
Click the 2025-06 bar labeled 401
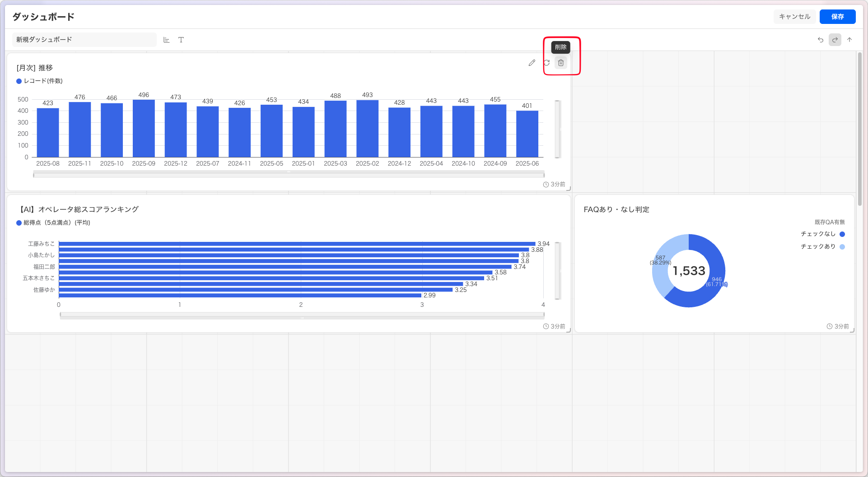527,134
